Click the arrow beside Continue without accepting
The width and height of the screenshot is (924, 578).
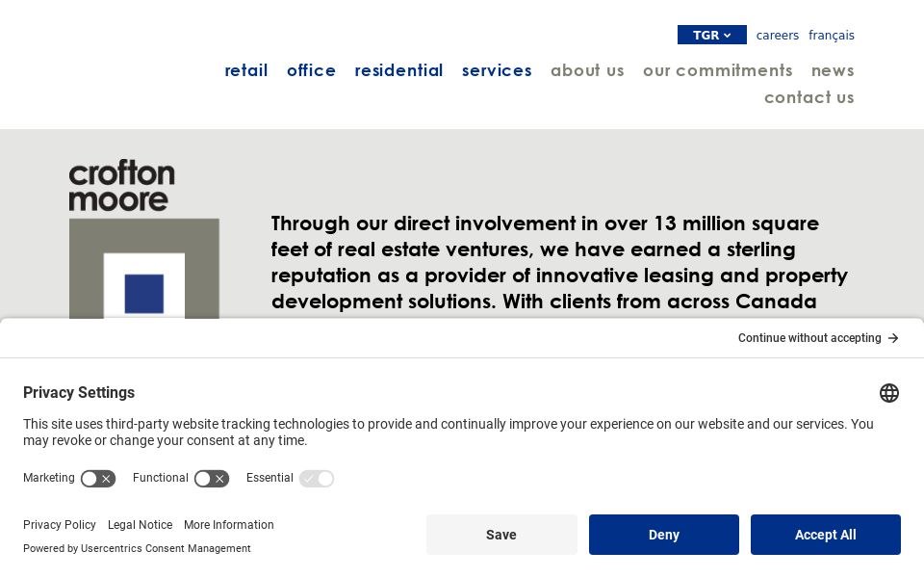893,338
